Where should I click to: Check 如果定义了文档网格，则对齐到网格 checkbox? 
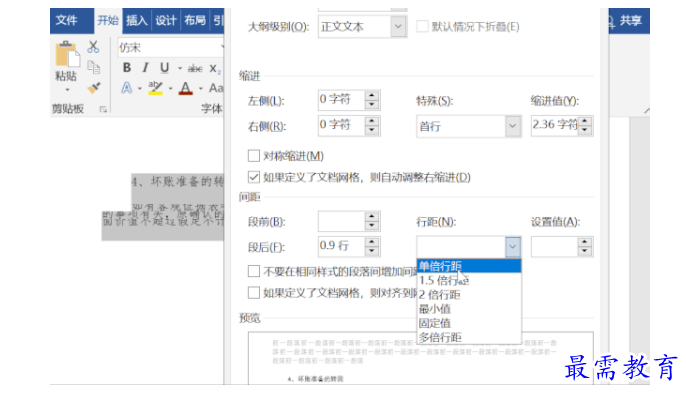tap(254, 292)
